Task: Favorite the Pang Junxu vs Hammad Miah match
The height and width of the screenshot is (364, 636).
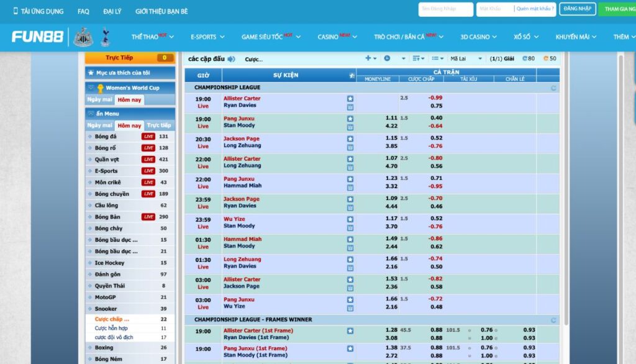Action: pos(350,179)
